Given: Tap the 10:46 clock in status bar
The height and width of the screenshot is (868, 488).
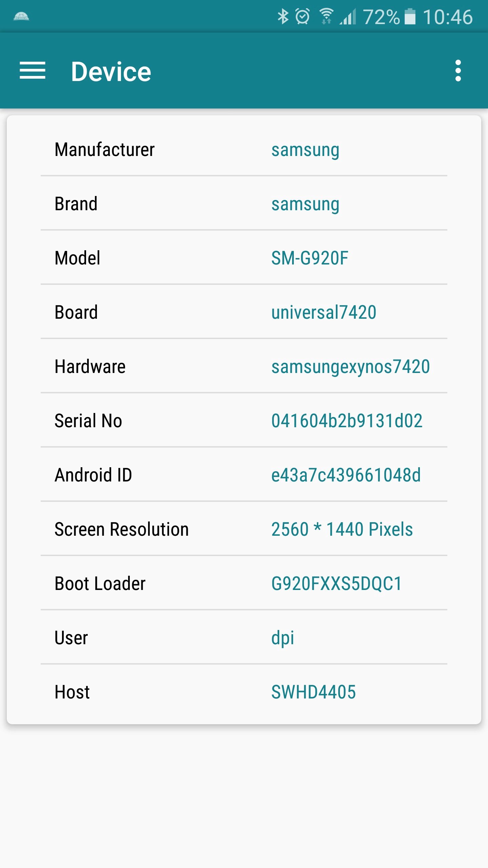Looking at the screenshot, I should click(x=447, y=17).
